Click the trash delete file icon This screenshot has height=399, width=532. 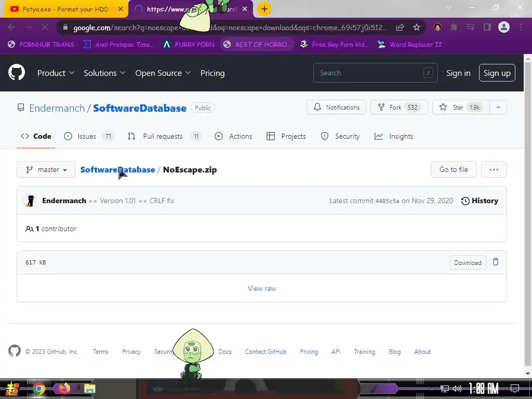pos(496,262)
